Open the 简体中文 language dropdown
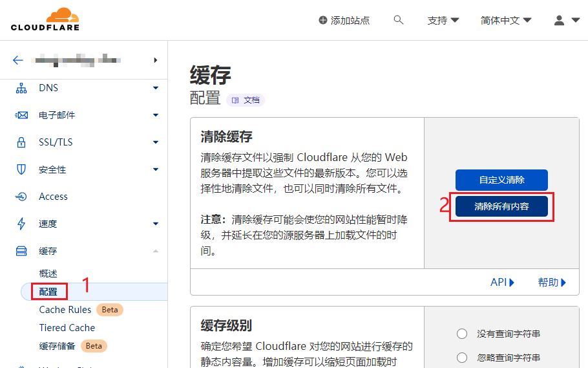588x368 pixels. (x=506, y=20)
